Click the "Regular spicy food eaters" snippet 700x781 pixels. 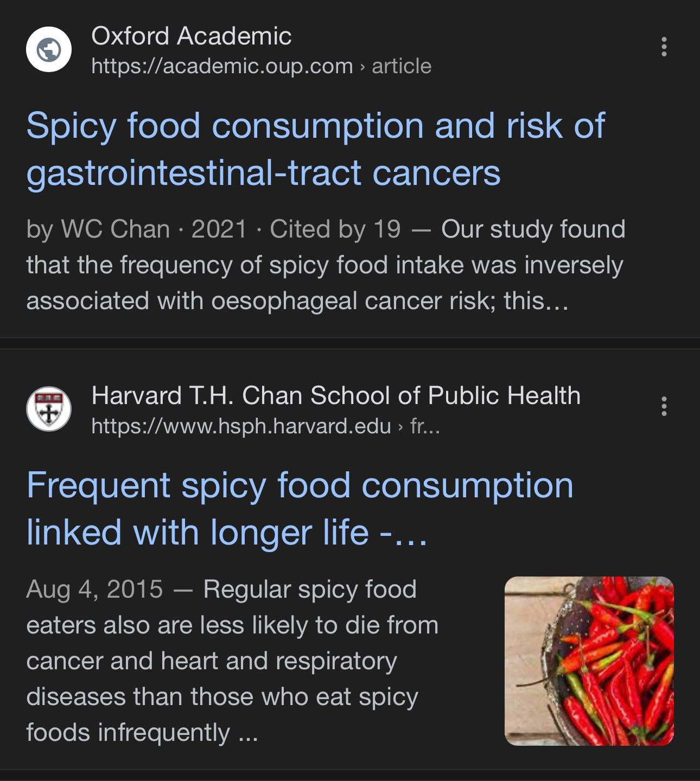309,589
